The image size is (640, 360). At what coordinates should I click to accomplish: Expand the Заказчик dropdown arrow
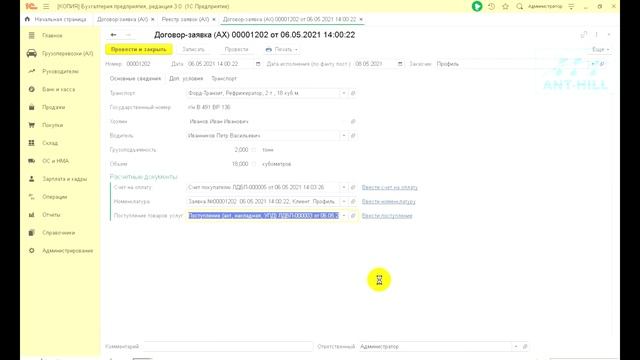pos(593,64)
